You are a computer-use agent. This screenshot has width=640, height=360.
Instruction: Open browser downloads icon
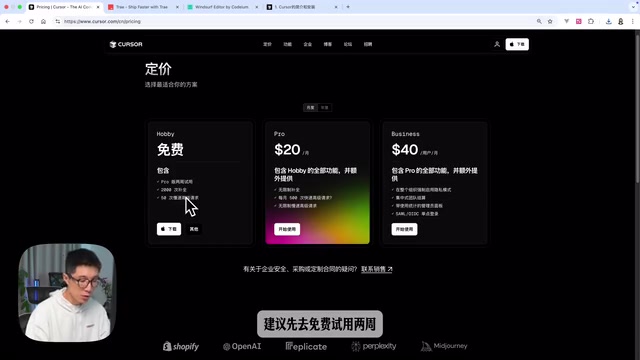609,21
